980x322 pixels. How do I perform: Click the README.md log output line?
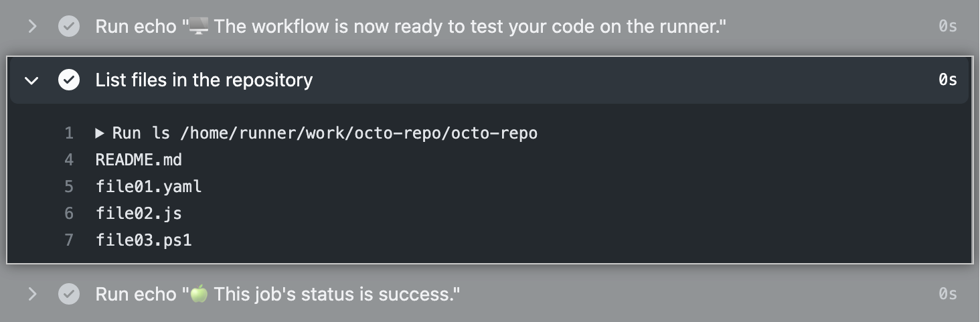pyautogui.click(x=139, y=160)
